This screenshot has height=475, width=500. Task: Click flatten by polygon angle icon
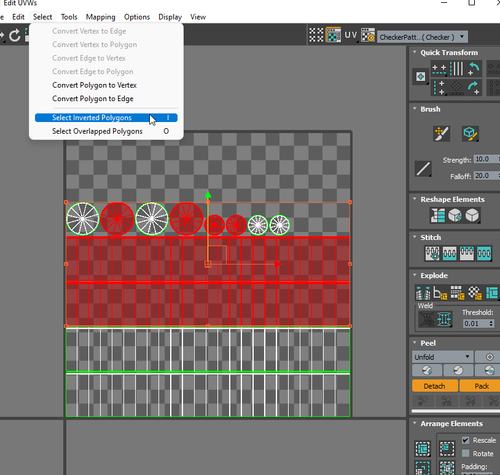[x=440, y=293]
